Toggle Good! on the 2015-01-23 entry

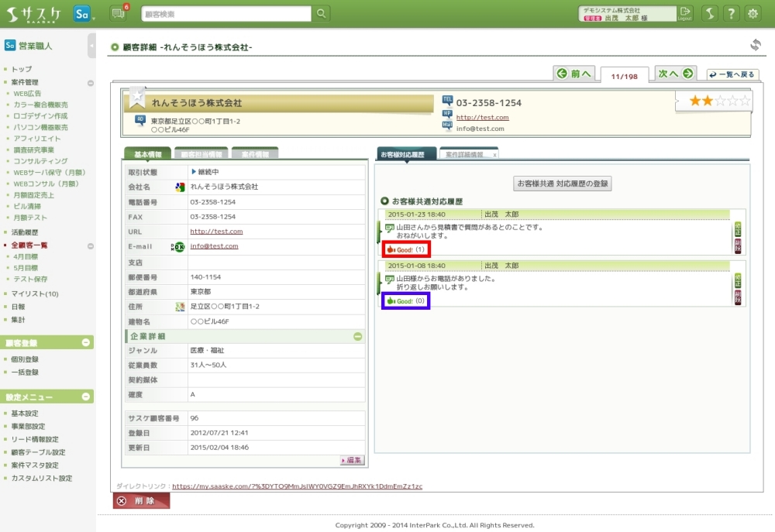[405, 249]
